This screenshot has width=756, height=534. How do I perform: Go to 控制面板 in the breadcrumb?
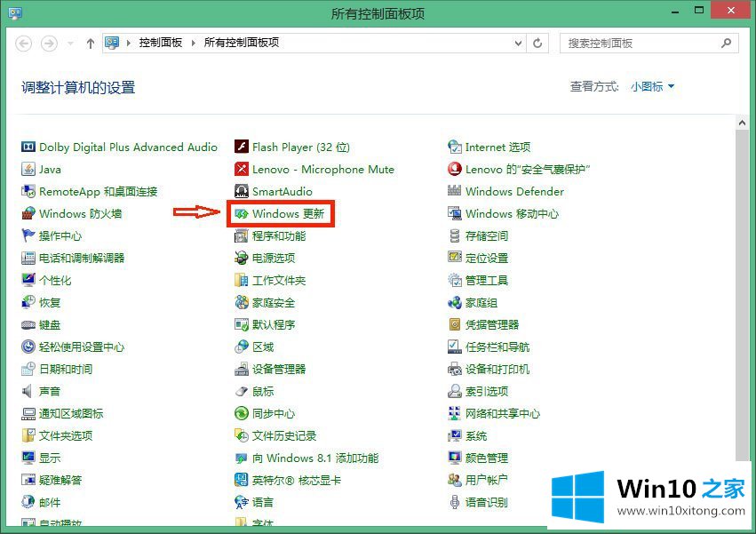click(x=161, y=43)
